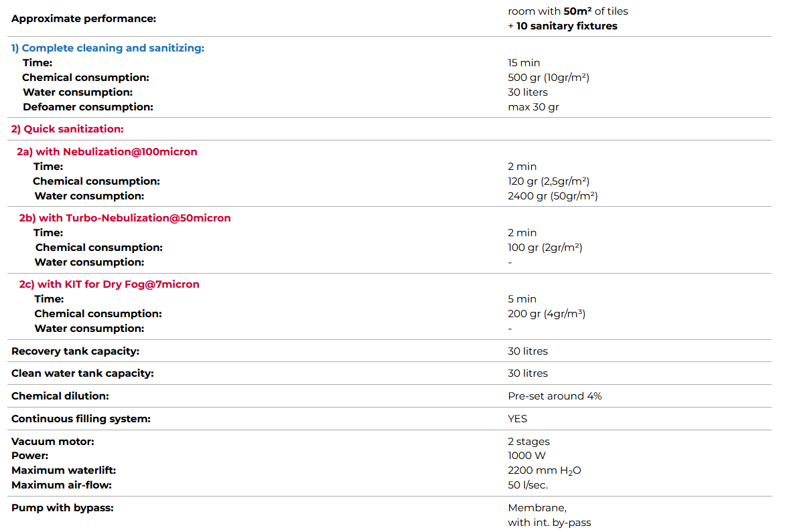Click the "Pump with bypass:" label
The image size is (785, 532).
point(62,508)
